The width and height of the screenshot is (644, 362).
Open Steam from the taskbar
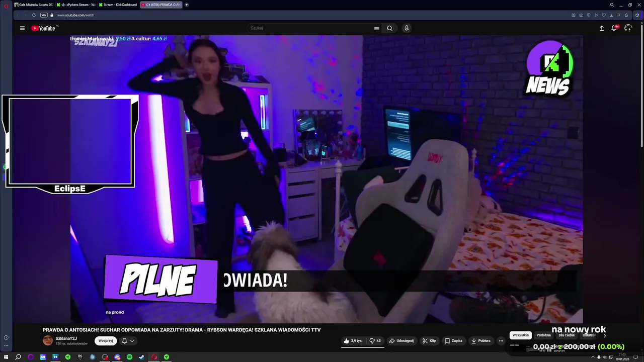tap(141, 357)
